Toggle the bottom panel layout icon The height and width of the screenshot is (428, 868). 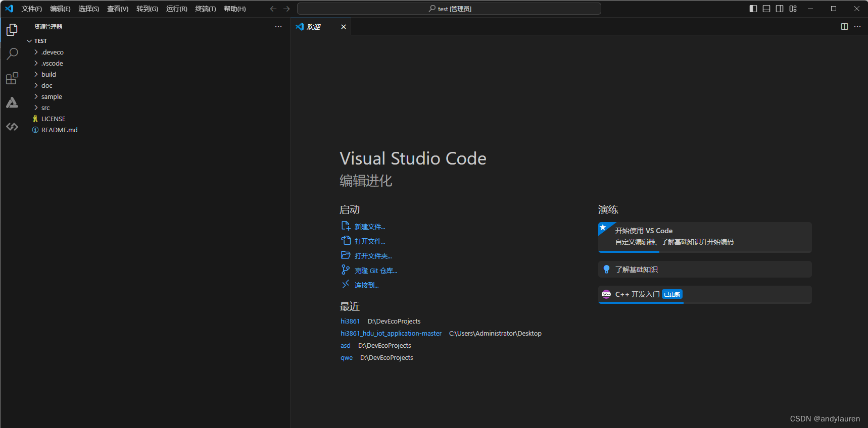point(766,9)
